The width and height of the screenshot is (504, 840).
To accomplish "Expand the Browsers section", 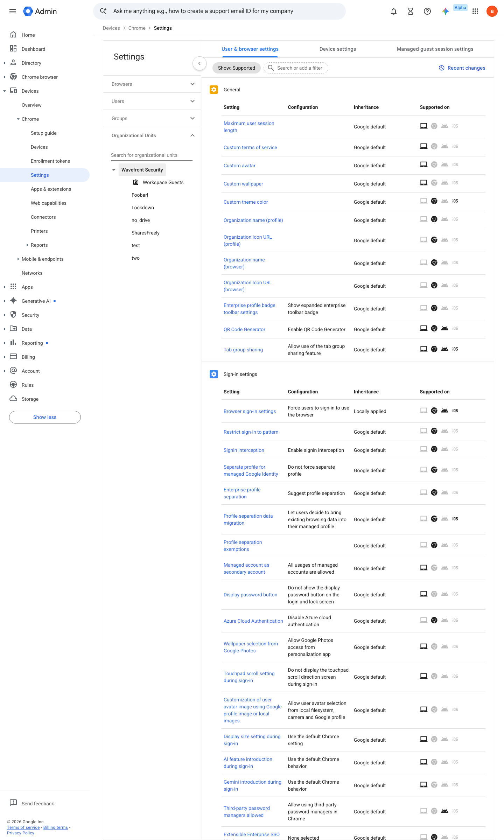I will [x=192, y=84].
